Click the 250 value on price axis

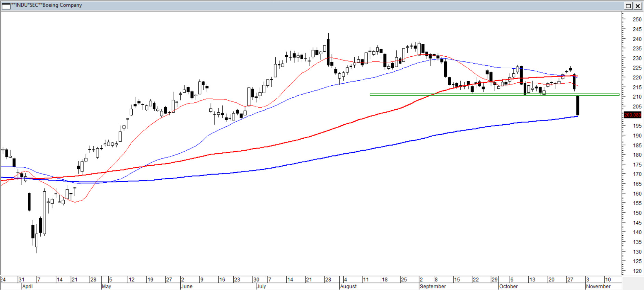pyautogui.click(x=637, y=19)
